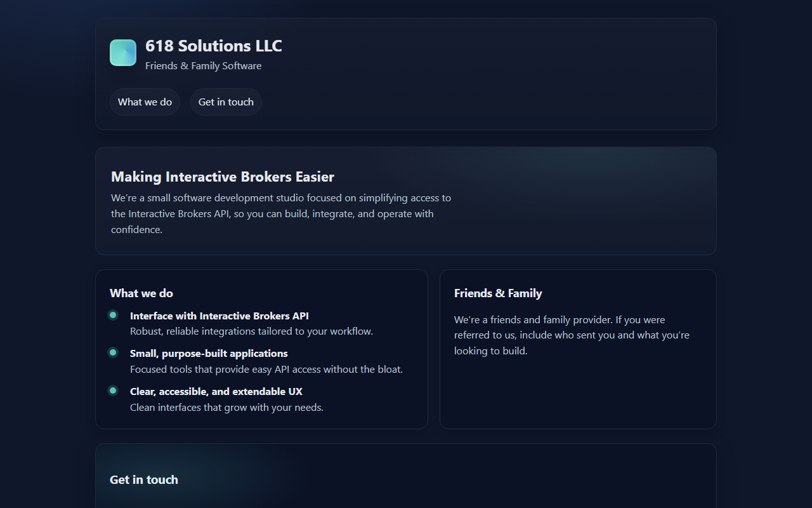The height and width of the screenshot is (508, 812).
Task: Click the Get in touch section heading at bottom
Action: (x=144, y=480)
